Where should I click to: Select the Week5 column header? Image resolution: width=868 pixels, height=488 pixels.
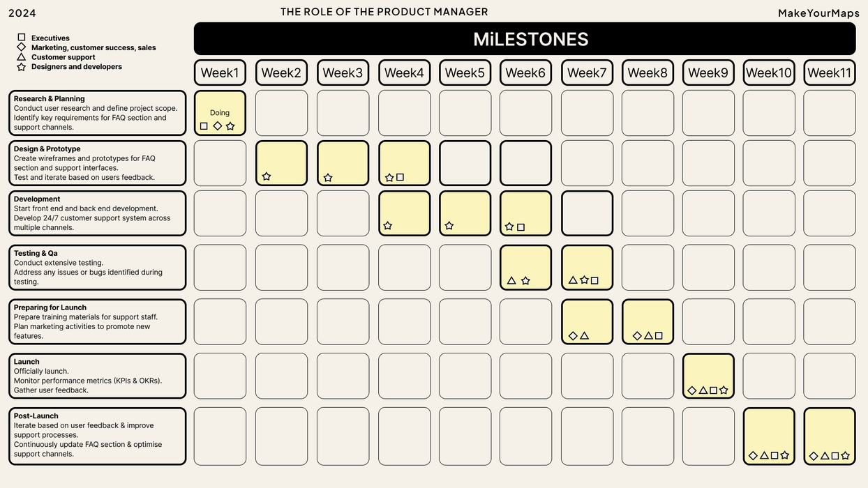[x=465, y=73]
